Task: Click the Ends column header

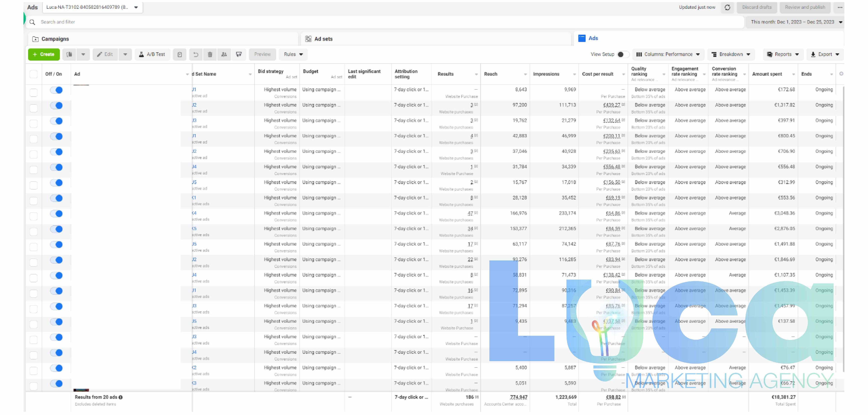Action: click(816, 74)
